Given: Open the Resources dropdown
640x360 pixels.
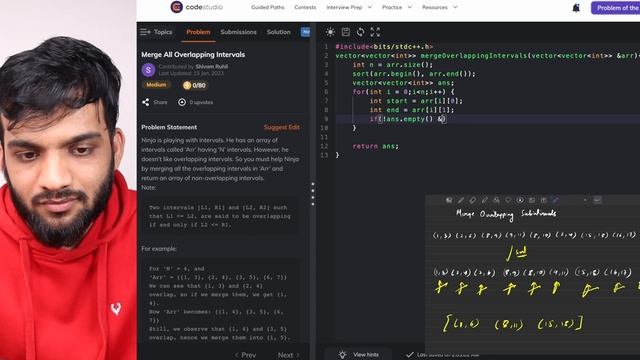Looking at the screenshot, I should coord(440,7).
